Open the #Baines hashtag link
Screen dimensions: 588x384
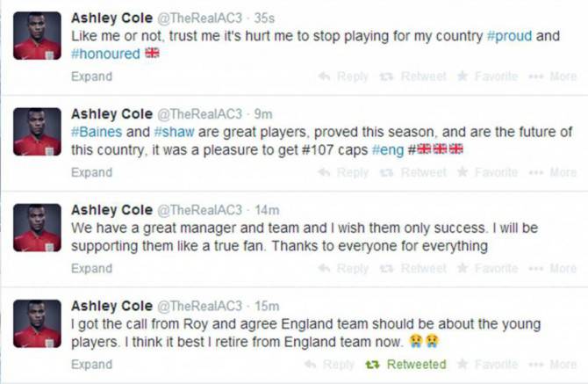click(94, 132)
